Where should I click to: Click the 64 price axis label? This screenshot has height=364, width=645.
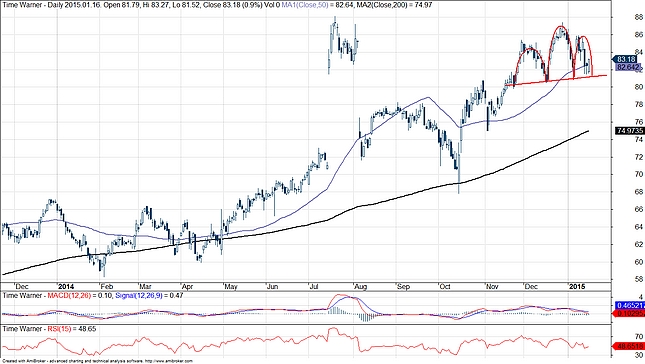click(639, 227)
